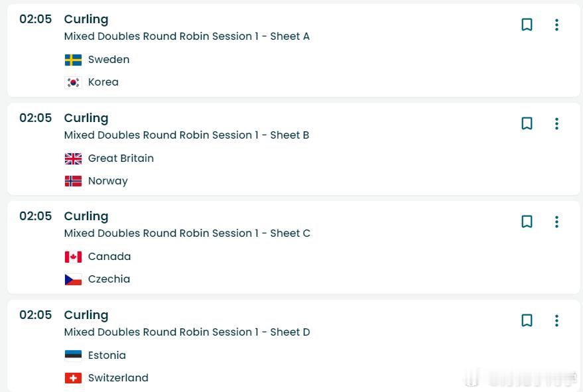Screen dimensions: 583x392
Task: Click the Switzerland flag icon
Action: point(73,378)
